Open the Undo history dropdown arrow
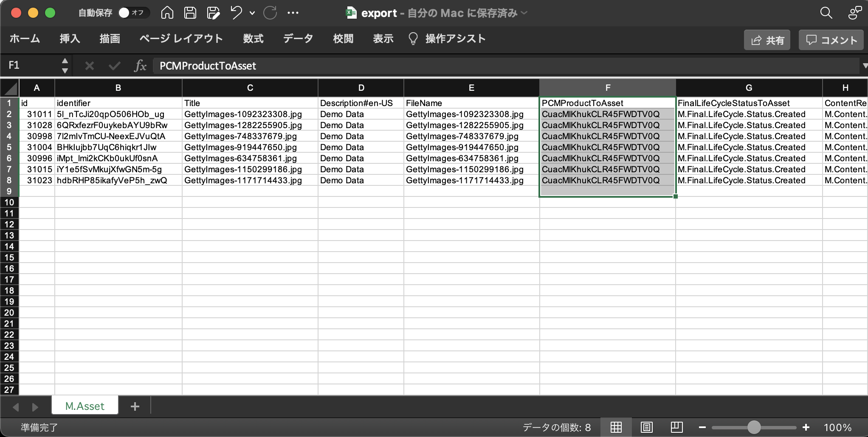868x437 pixels. pyautogui.click(x=252, y=13)
